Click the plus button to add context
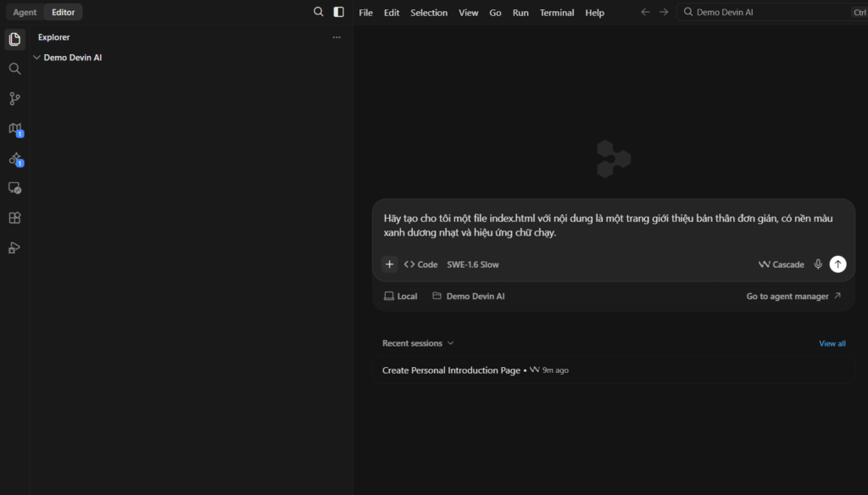Image resolution: width=868 pixels, height=495 pixels. [390, 264]
